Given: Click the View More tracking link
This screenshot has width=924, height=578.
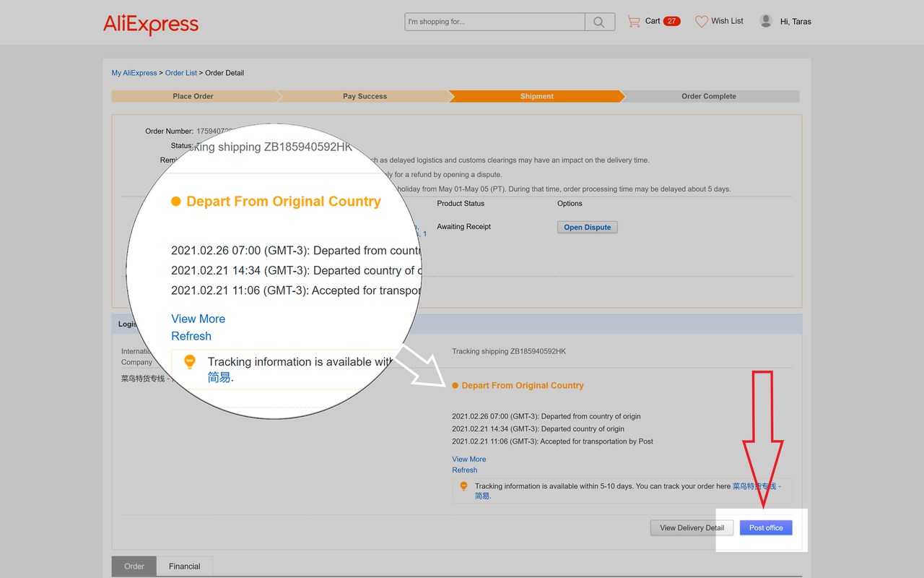Looking at the screenshot, I should click(469, 460).
